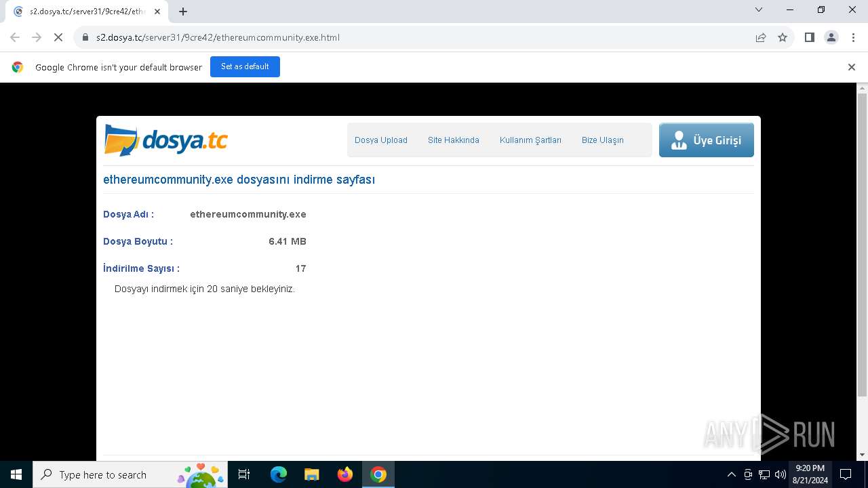Show hidden system tray icons
This screenshot has width=868, height=488.
731,474
